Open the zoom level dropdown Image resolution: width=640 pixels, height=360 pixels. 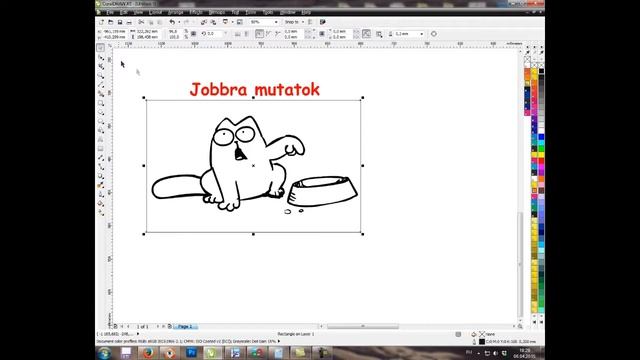276,22
